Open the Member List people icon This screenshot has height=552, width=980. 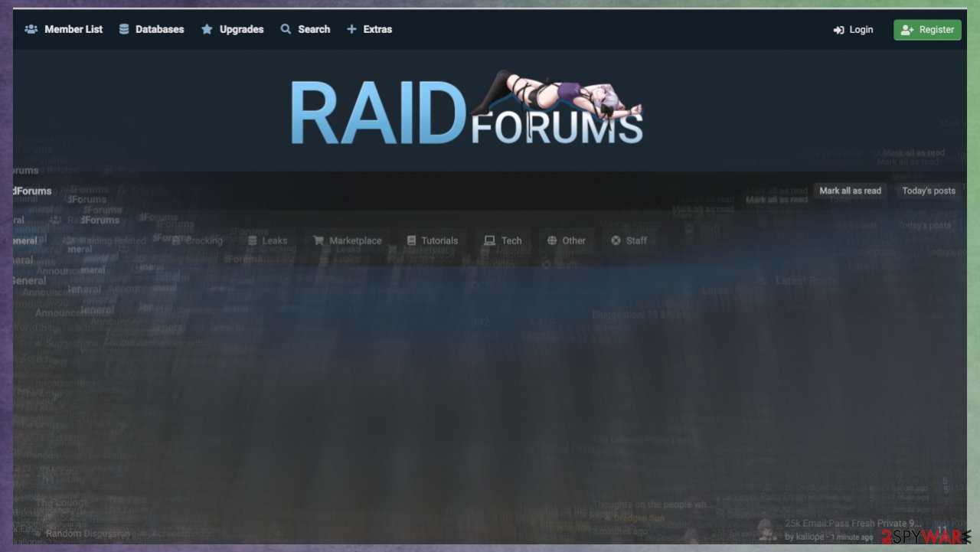click(31, 29)
